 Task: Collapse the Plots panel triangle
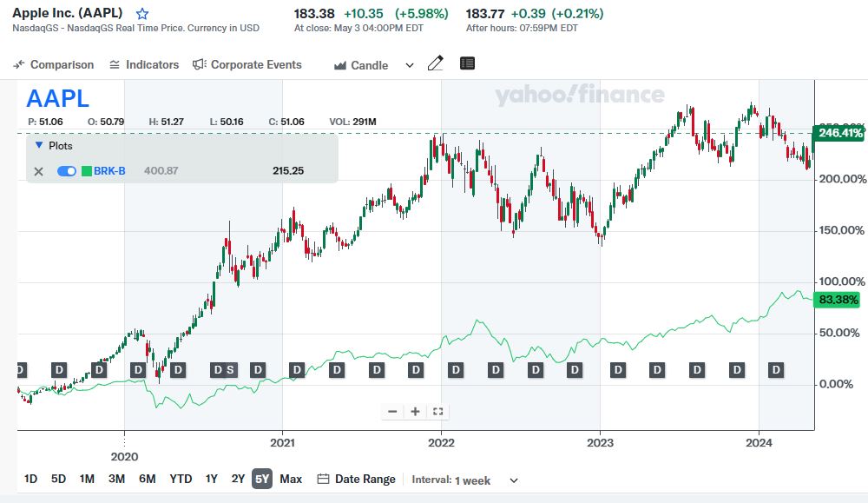39,145
